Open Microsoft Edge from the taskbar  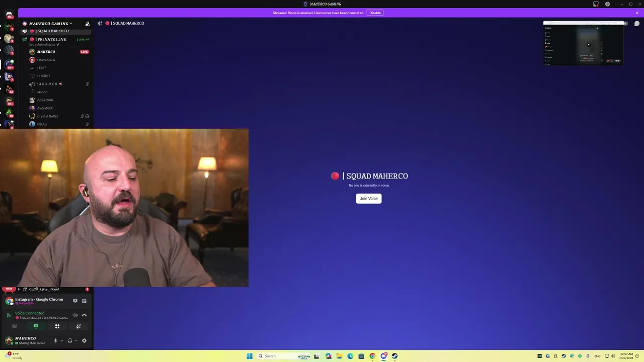(x=350, y=356)
